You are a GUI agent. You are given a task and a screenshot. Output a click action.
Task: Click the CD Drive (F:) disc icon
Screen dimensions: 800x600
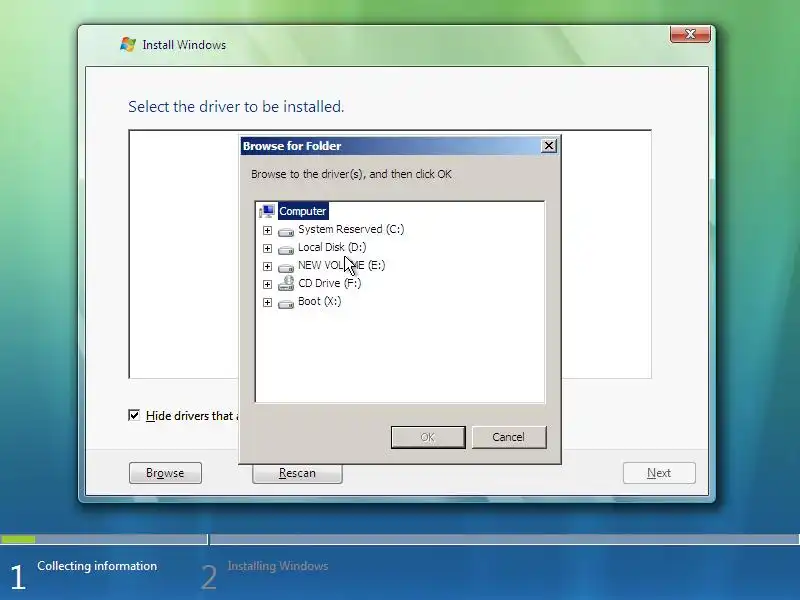(286, 283)
